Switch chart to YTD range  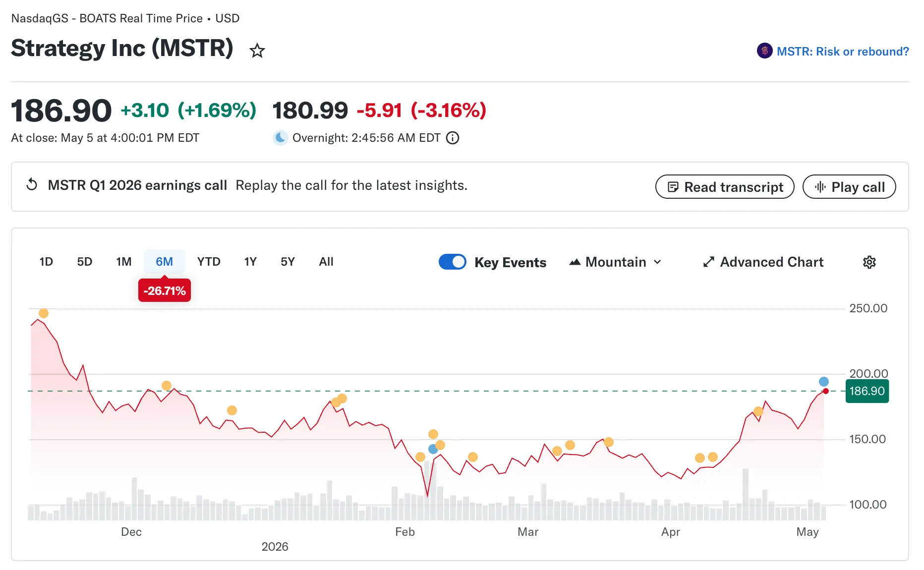[209, 262]
